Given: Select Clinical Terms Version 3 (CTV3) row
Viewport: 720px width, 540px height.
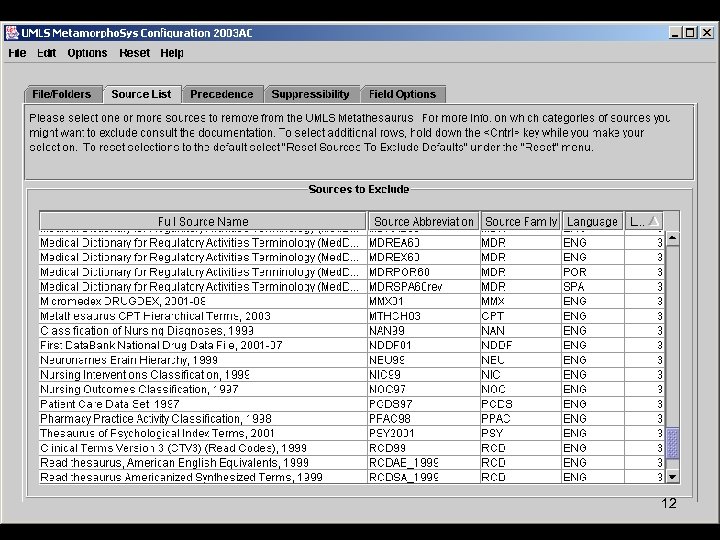Looking at the screenshot, I should [352, 448].
